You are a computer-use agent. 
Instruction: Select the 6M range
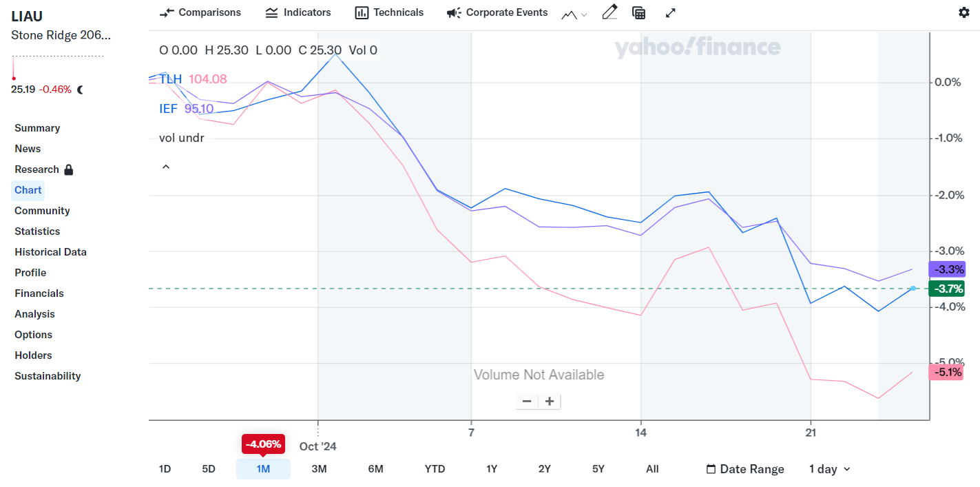click(375, 469)
